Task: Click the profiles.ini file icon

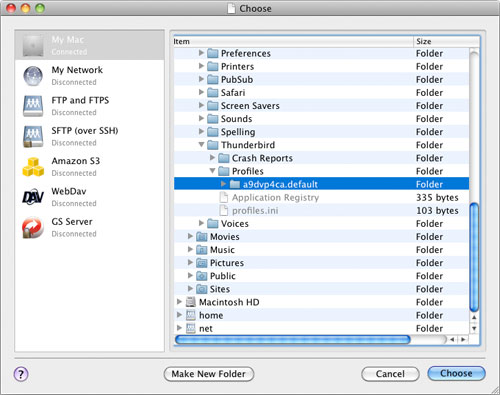Action: pyautogui.click(x=224, y=210)
